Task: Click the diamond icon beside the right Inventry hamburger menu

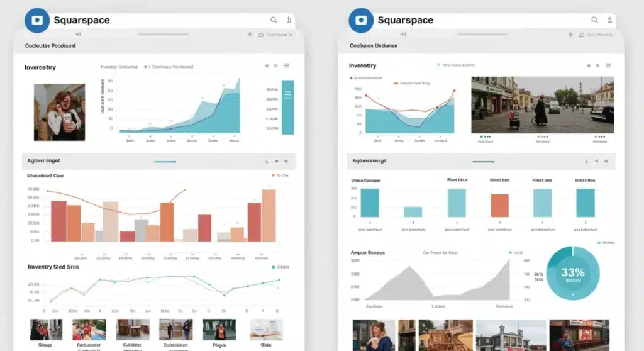Action: coord(597,66)
